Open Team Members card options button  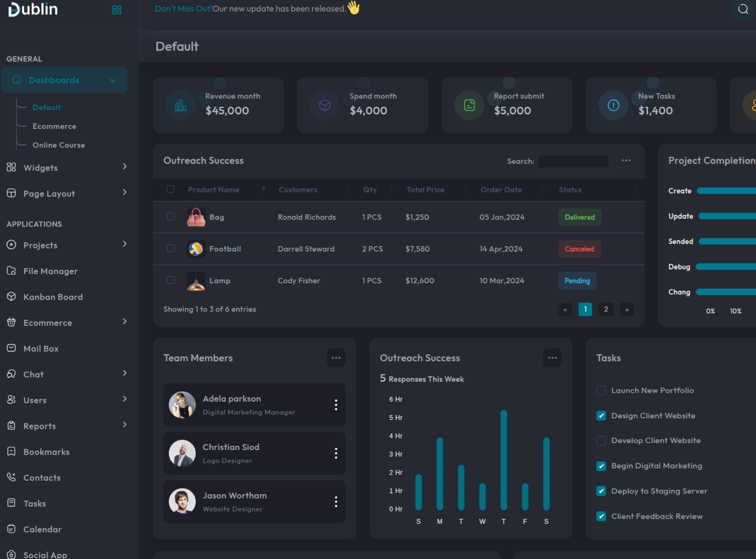(336, 358)
